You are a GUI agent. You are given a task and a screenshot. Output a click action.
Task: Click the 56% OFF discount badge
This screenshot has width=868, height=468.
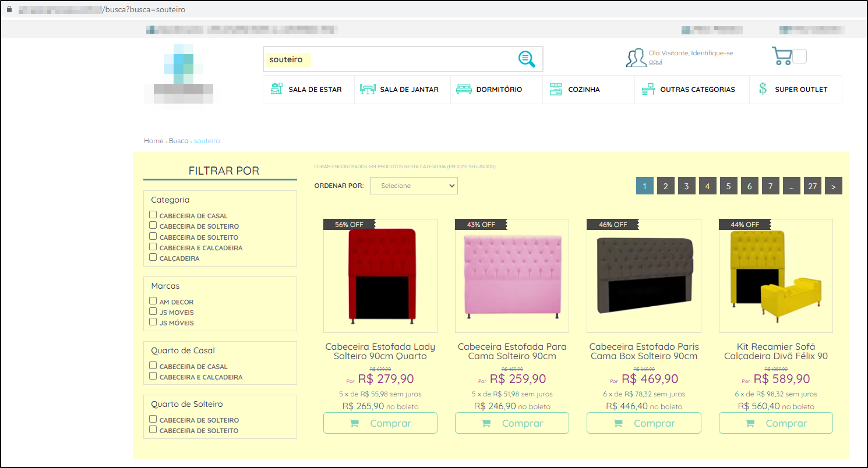click(x=350, y=224)
